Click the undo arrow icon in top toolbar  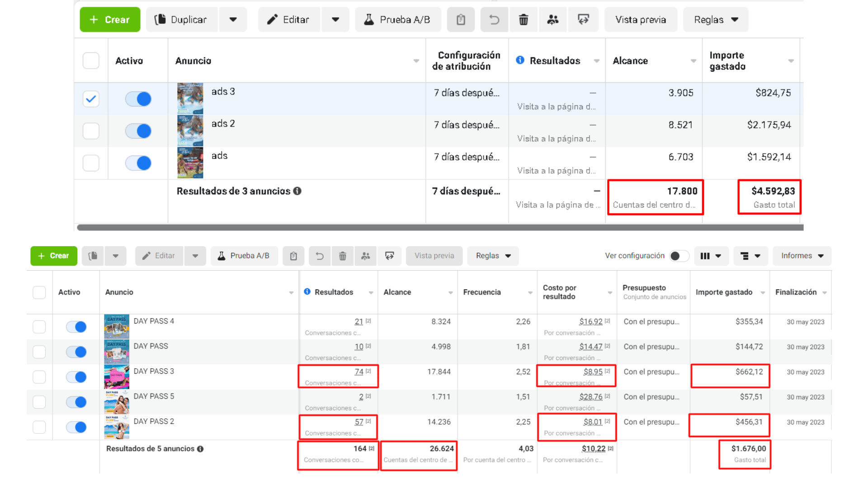494,20
